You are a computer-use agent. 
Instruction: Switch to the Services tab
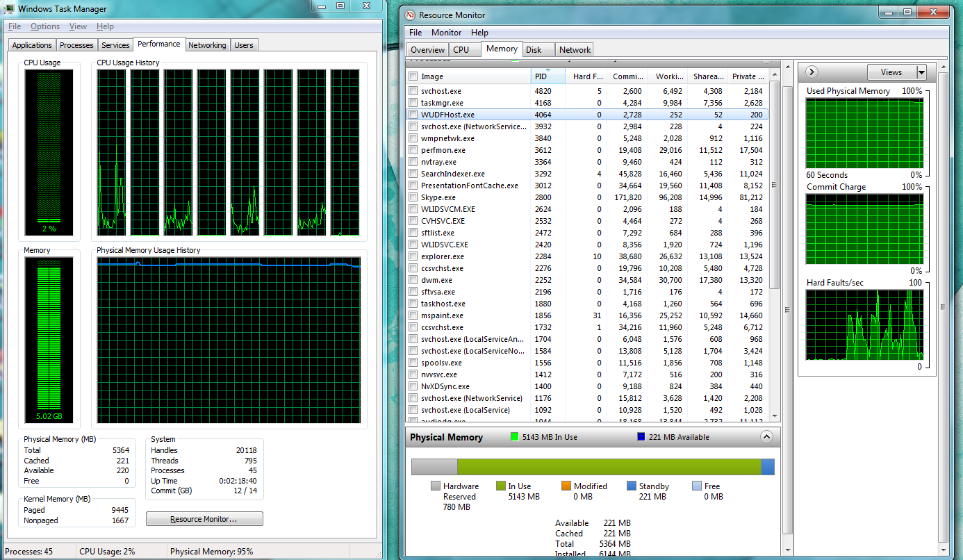click(115, 45)
